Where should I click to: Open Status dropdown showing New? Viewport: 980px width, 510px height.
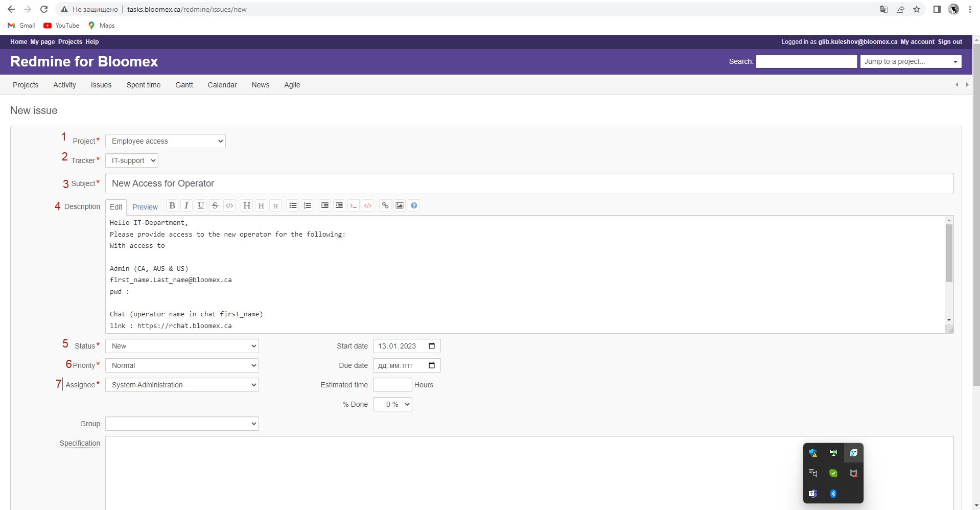coord(182,346)
